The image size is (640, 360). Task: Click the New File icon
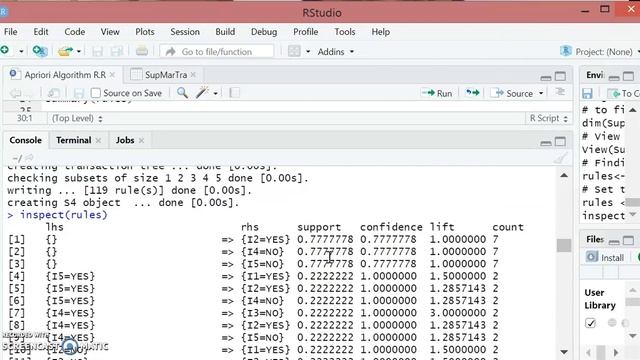tap(5, 51)
